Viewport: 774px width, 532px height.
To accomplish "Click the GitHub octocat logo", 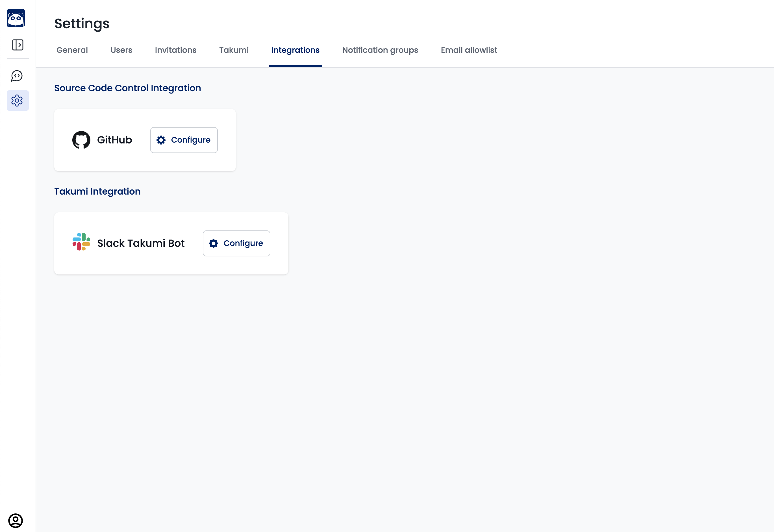I will 81,140.
